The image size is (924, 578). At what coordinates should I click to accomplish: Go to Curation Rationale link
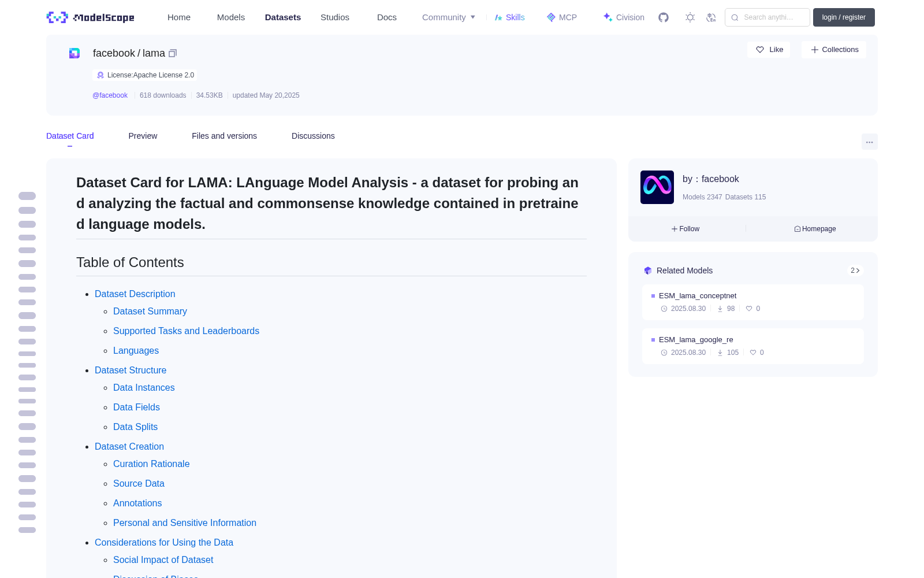151,464
